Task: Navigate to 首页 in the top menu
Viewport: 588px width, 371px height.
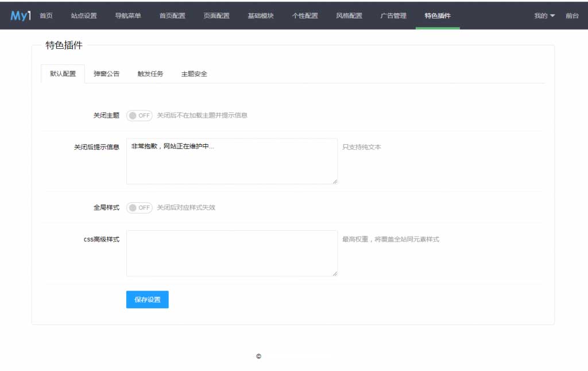Action: (x=46, y=16)
